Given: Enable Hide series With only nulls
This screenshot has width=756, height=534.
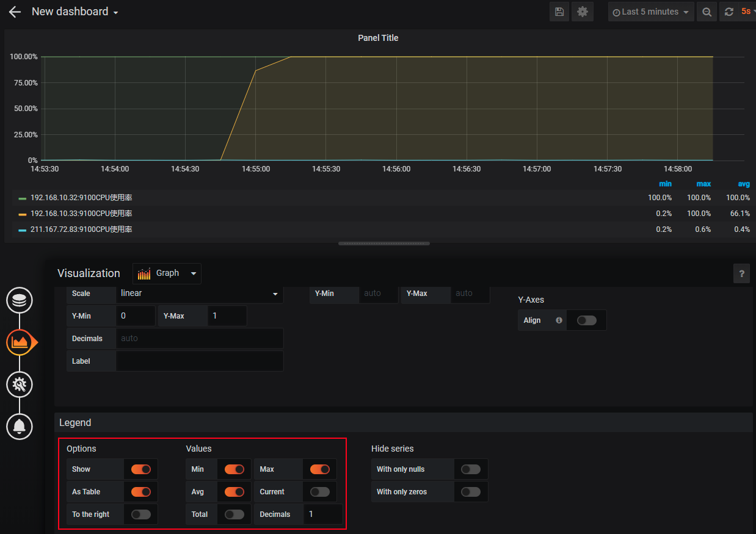Looking at the screenshot, I should click(x=471, y=469).
